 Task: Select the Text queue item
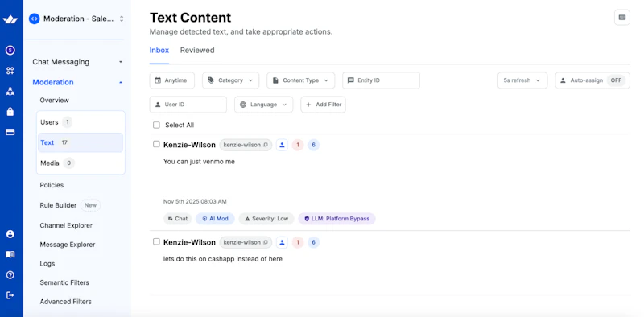pos(80,142)
